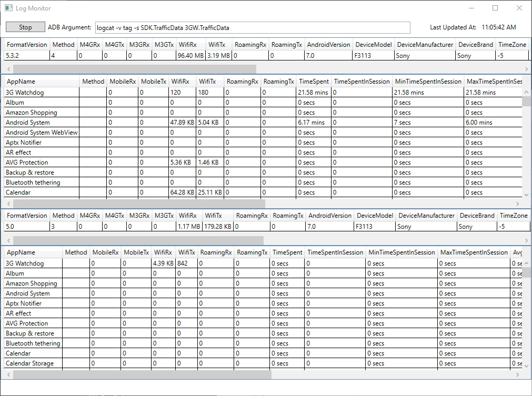Sort by FormatVersion header in the top table
The height and width of the screenshot is (396, 532).
pos(27,45)
